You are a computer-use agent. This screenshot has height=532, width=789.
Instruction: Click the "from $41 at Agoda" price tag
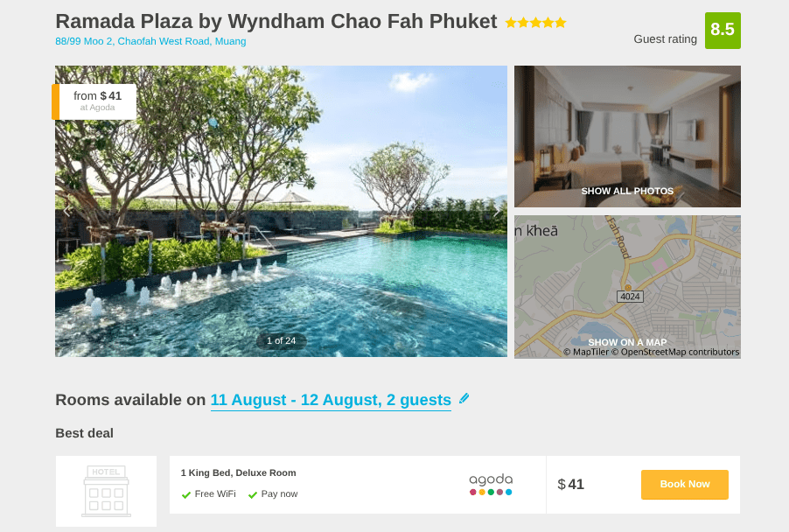97,101
